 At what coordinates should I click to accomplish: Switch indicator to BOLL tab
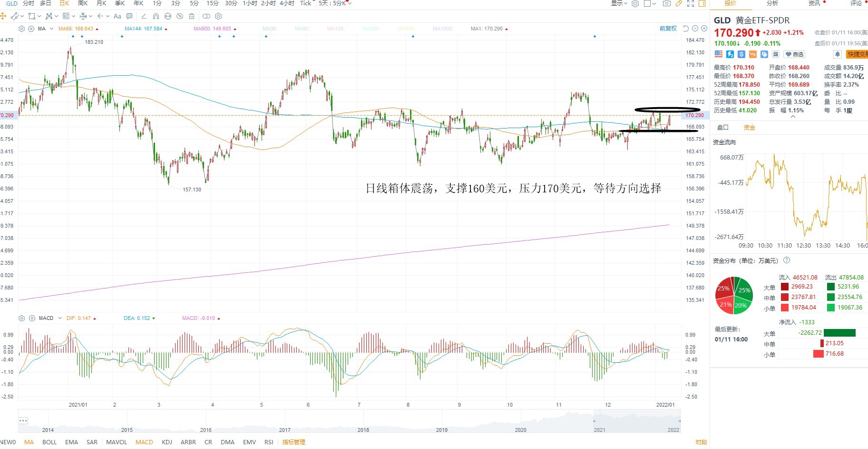pos(49,442)
